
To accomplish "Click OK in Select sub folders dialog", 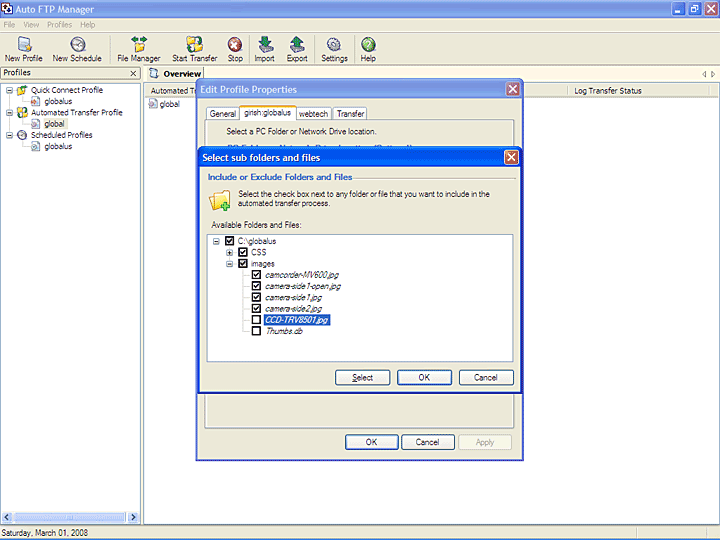I will pyautogui.click(x=424, y=377).
